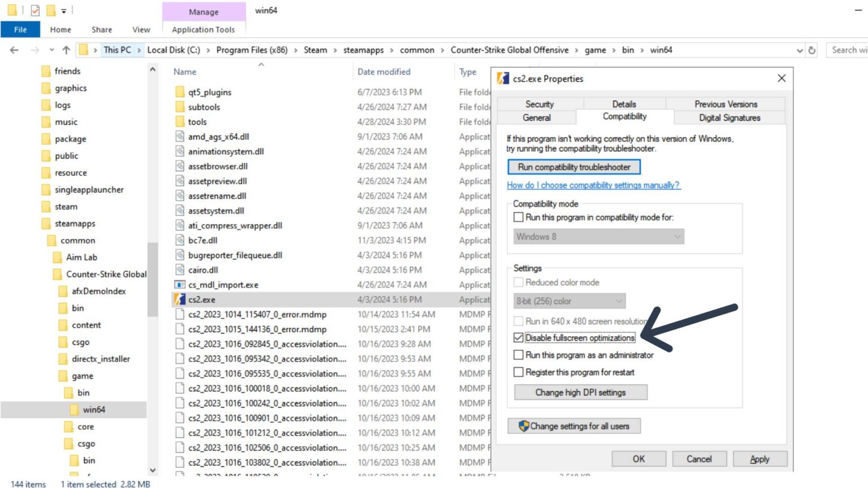Viewport: 868px width, 488px height.
Task: Open the Windows 8 compatibility mode dropdown
Action: point(677,236)
